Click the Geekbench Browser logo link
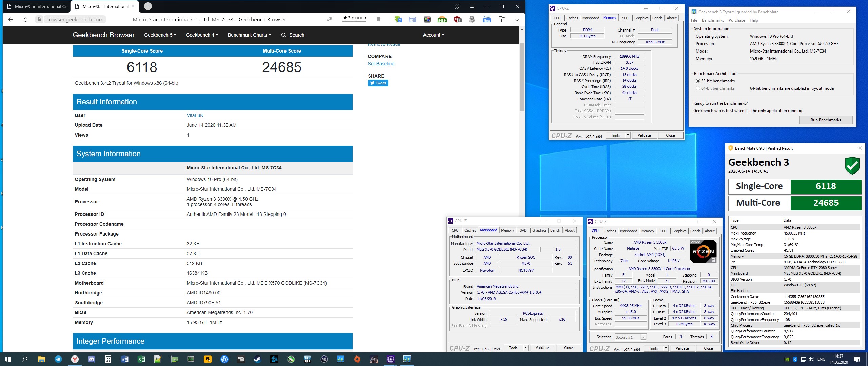This screenshot has width=868, height=366. pos(103,35)
